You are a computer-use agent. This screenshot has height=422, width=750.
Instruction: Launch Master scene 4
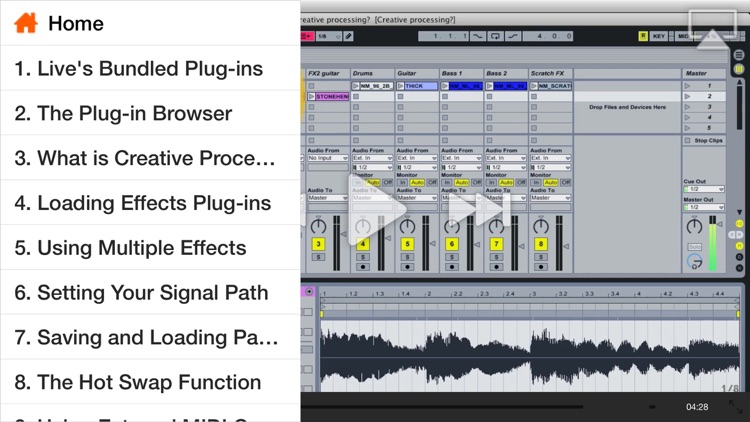(688, 117)
